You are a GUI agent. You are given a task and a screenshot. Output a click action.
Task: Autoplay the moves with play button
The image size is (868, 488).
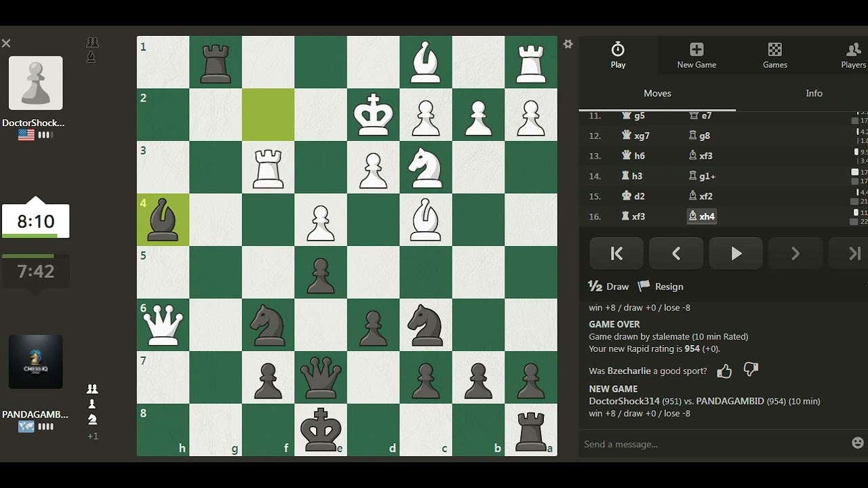pos(736,253)
